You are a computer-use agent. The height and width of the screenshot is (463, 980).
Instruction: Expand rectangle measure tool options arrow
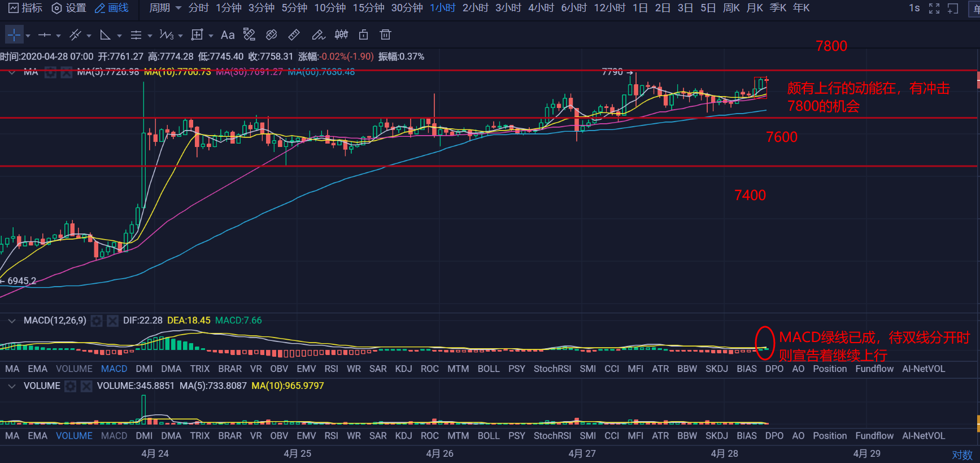211,36
